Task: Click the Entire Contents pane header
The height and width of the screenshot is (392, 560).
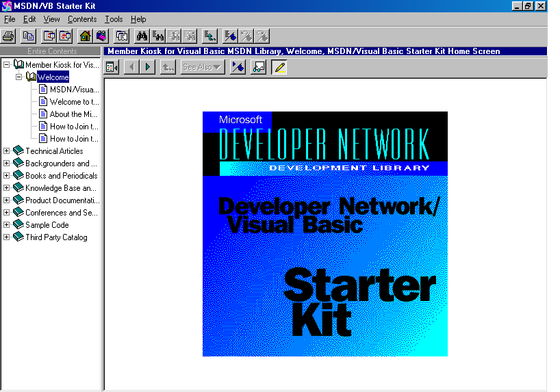Action: [51, 51]
